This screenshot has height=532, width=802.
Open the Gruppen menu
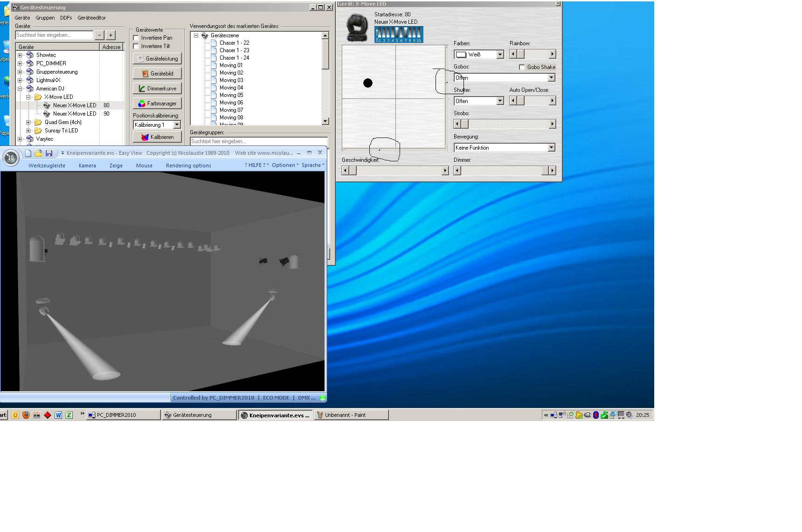(x=45, y=18)
